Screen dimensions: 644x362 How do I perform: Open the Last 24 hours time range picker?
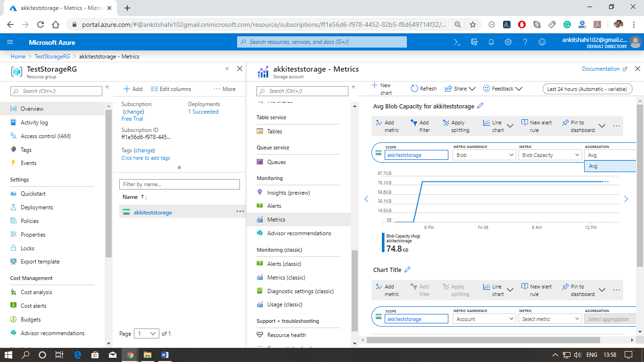587,89
